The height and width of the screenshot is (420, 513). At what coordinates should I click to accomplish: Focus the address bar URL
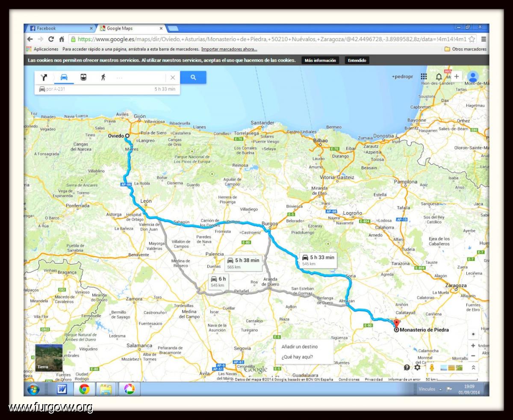273,39
